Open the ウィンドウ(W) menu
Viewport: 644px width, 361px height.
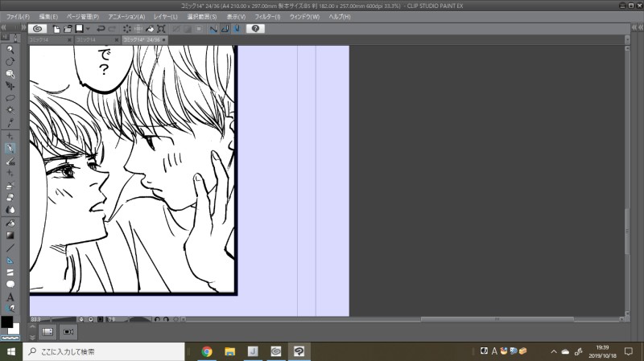pyautogui.click(x=304, y=17)
